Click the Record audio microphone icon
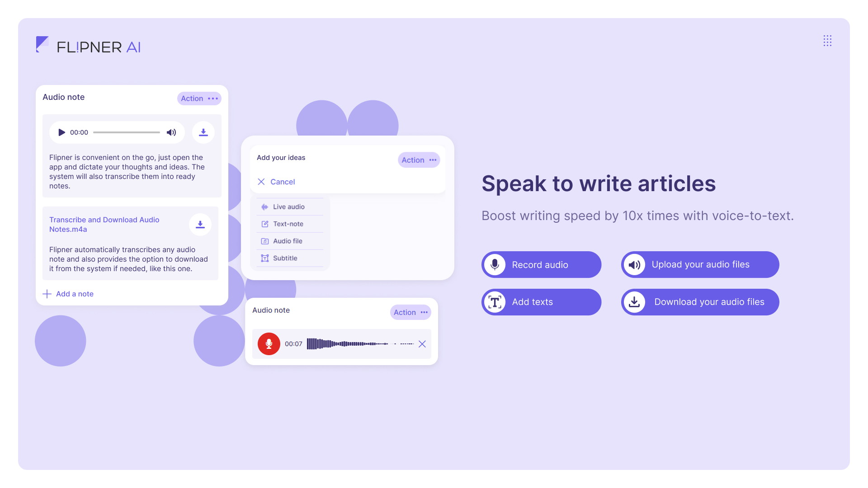Screen dimensions: 868x488 click(495, 264)
